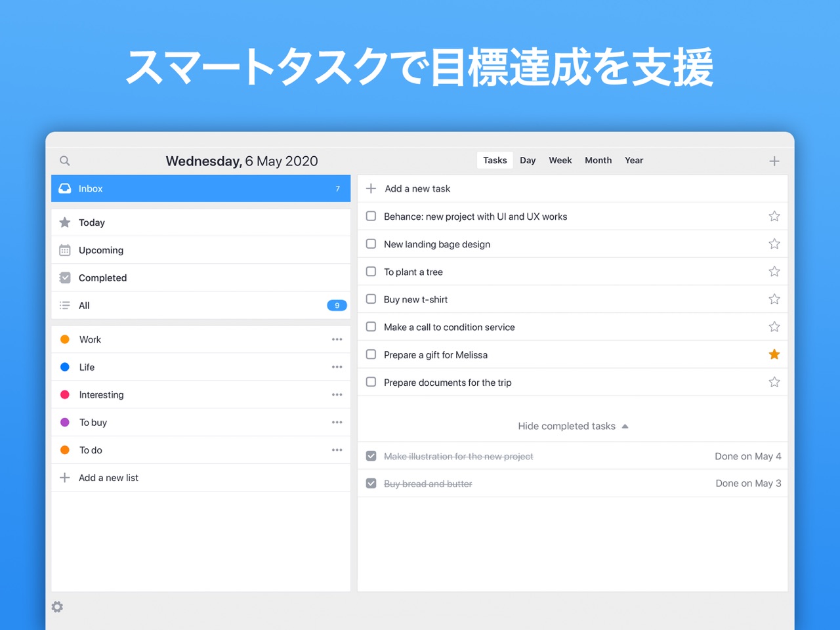Screen dimensions: 840x630
Task: Click the purple dot of To buy list
Action: point(65,422)
